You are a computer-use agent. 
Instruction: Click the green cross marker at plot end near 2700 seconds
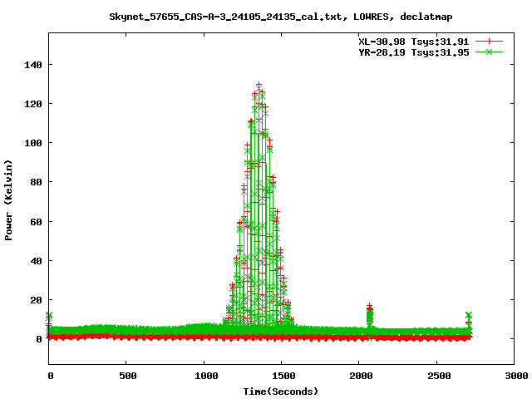pos(469,315)
